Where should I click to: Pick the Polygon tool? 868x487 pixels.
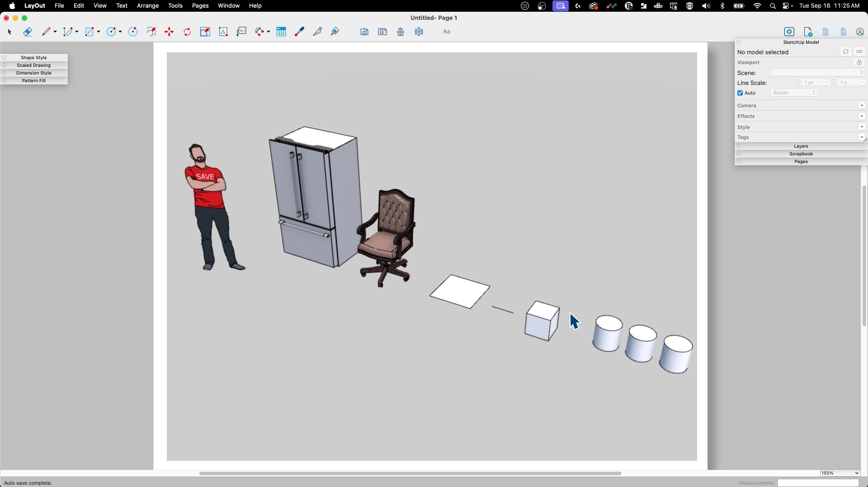click(133, 32)
